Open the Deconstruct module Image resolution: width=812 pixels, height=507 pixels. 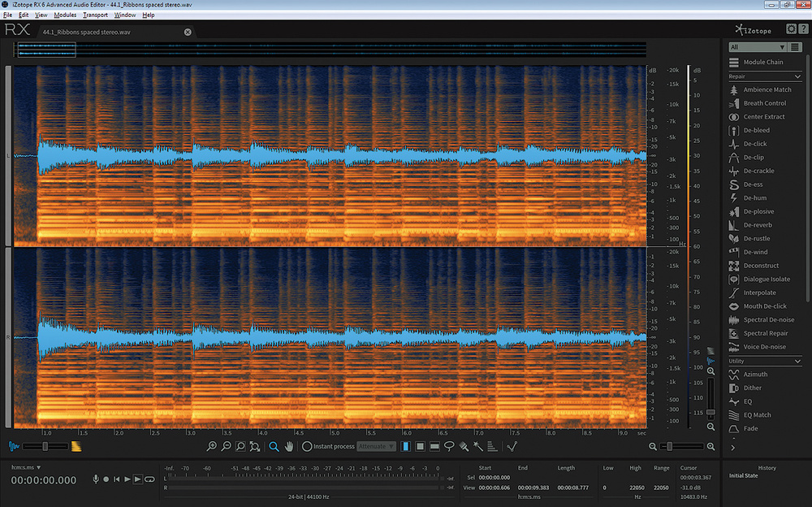(x=754, y=266)
